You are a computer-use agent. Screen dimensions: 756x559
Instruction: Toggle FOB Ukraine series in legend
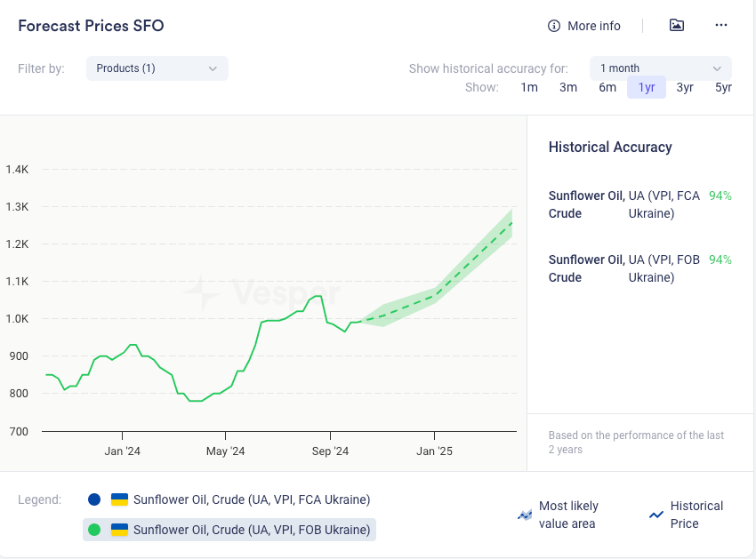pyautogui.click(x=251, y=530)
